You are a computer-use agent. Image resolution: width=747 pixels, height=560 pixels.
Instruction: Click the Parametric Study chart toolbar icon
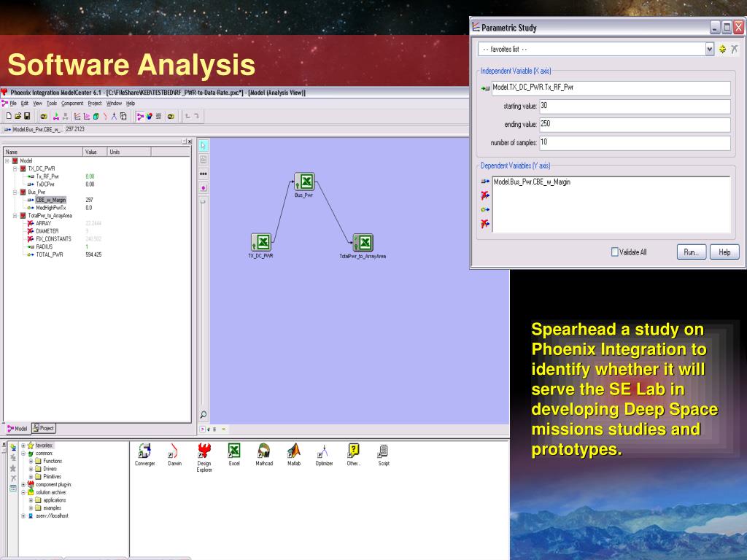(x=77, y=116)
